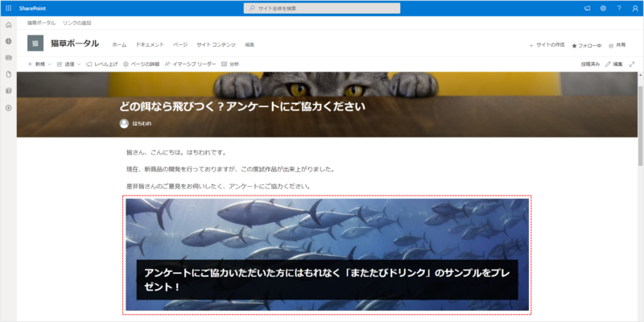The height and width of the screenshot is (322, 644).
Task: Expand the 新規 dropdown menu
Action: [40, 64]
